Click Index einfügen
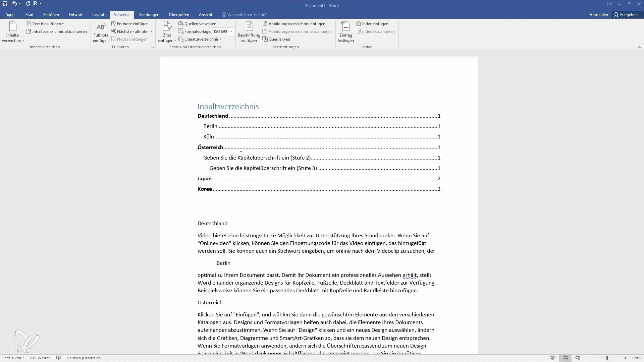The height and width of the screenshot is (362, 644). point(372,24)
